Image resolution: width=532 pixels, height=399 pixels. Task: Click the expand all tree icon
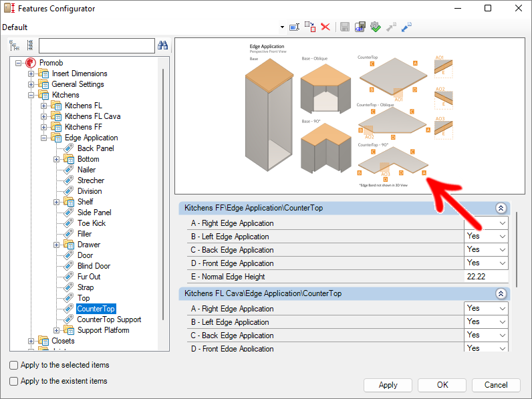[14, 45]
